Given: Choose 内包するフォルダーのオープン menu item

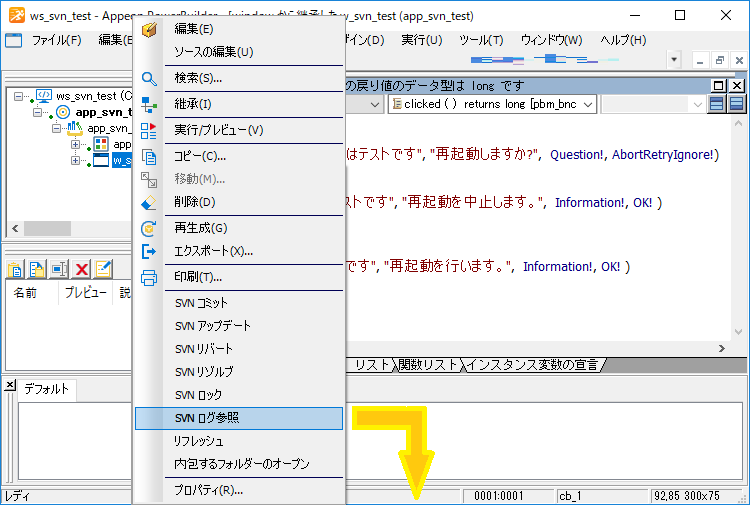Looking at the screenshot, I should click(x=239, y=464).
